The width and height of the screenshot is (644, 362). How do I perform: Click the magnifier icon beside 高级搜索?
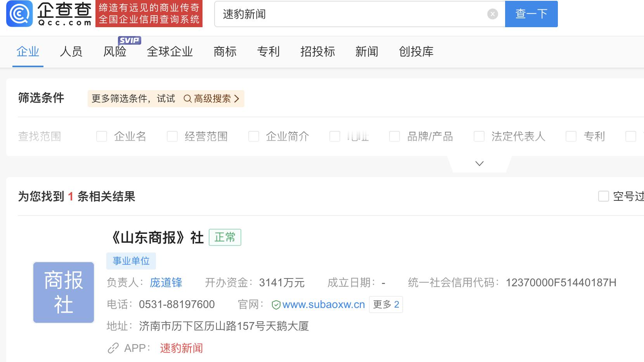(x=187, y=99)
